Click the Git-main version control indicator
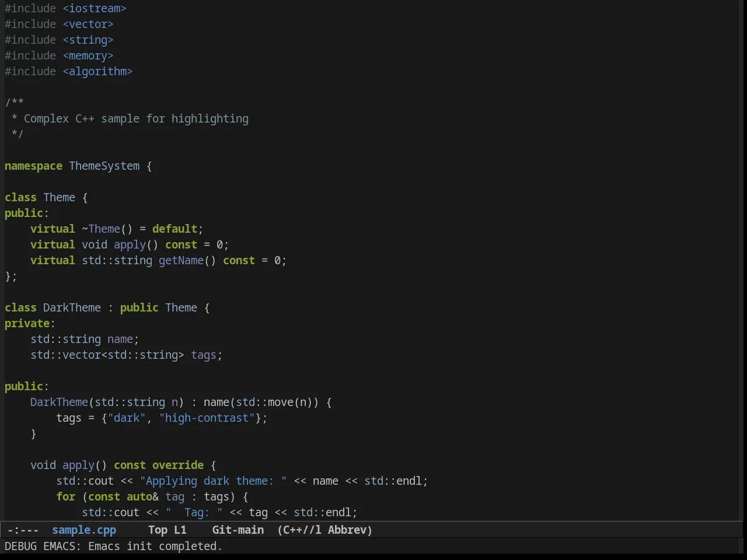This screenshot has width=747, height=560. pyautogui.click(x=238, y=530)
